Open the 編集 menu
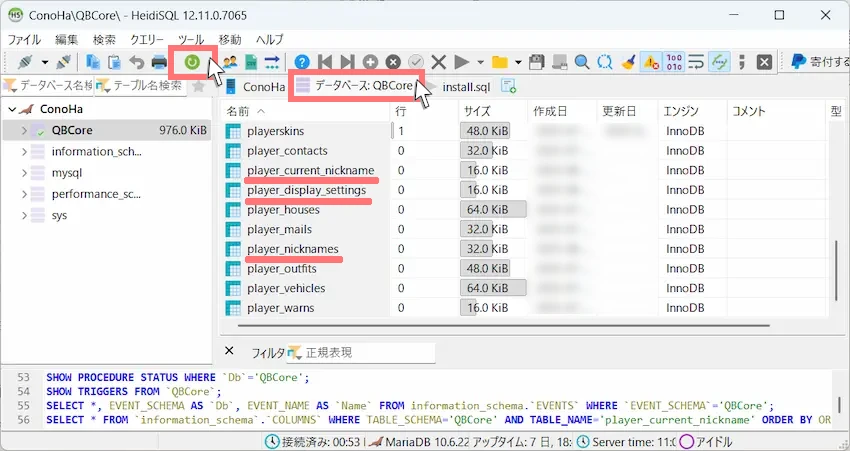The height and width of the screenshot is (451, 850). click(67, 40)
